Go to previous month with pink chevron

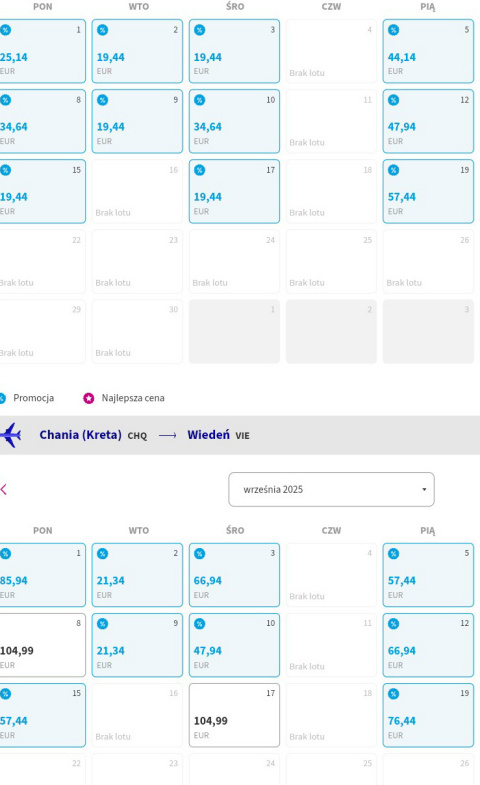click(4, 490)
